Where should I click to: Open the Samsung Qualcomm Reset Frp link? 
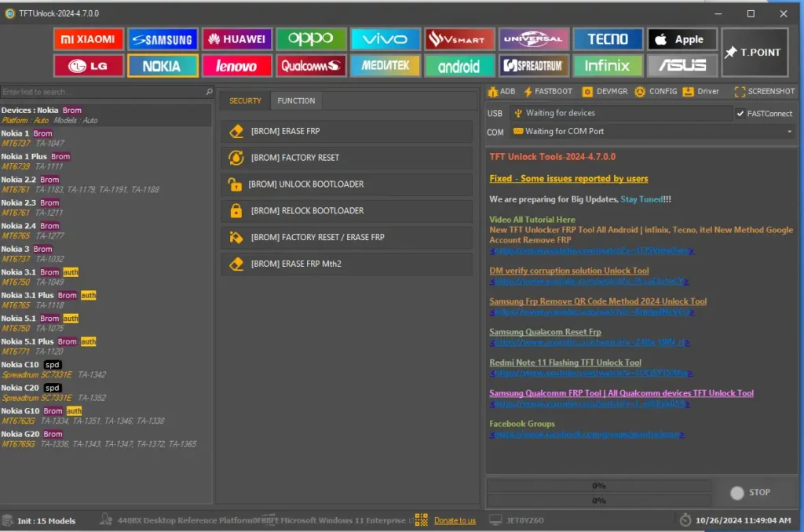tap(545, 331)
